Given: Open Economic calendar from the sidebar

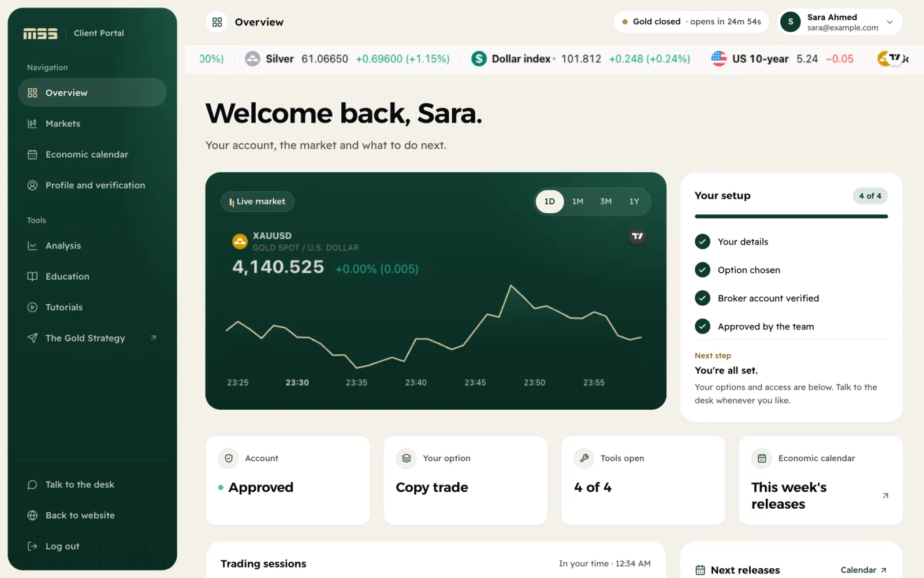Looking at the screenshot, I should 92,154.
